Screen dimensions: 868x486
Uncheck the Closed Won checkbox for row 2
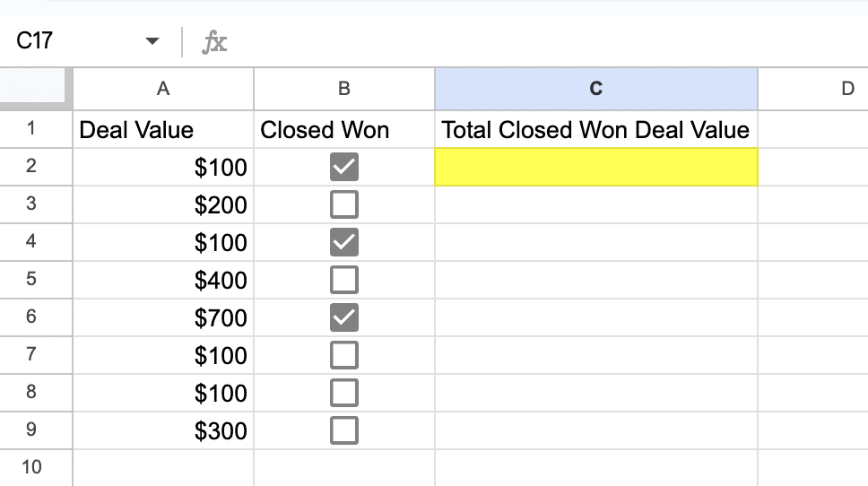(x=344, y=168)
